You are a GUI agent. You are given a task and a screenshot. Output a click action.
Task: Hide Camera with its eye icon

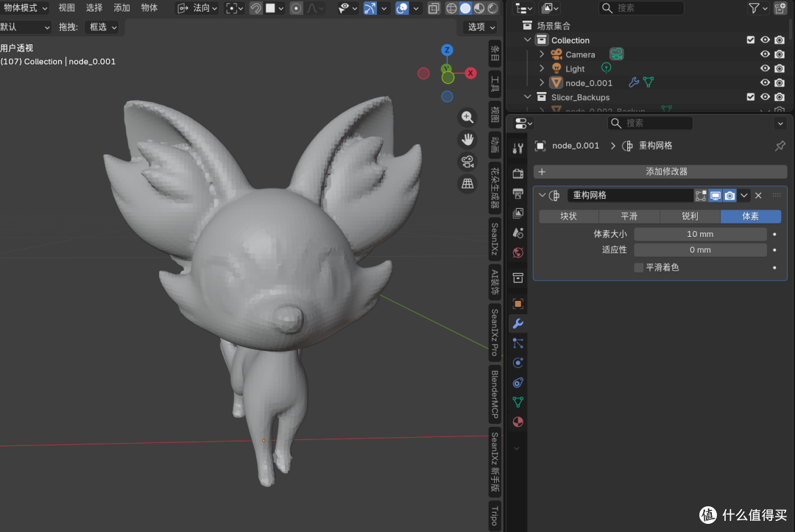[765, 54]
